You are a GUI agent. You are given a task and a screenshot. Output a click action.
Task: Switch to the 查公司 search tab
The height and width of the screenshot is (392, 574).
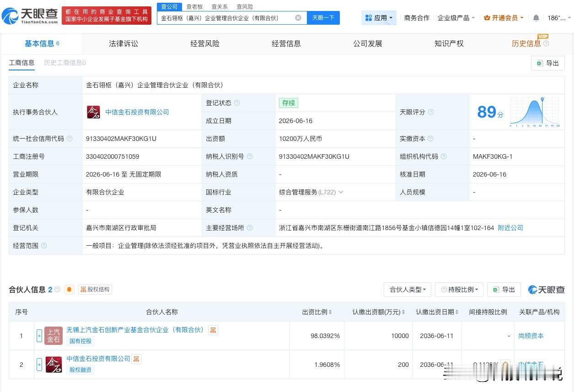point(169,6)
